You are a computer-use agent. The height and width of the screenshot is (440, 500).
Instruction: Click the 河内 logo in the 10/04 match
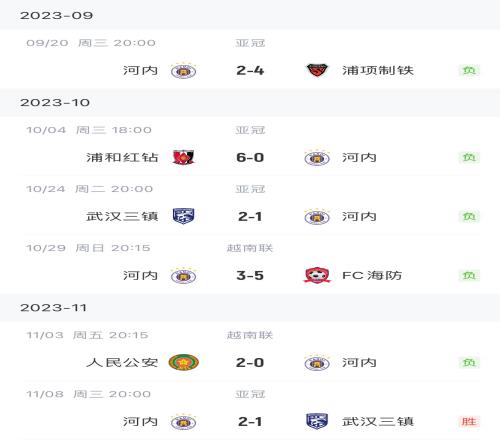click(317, 158)
